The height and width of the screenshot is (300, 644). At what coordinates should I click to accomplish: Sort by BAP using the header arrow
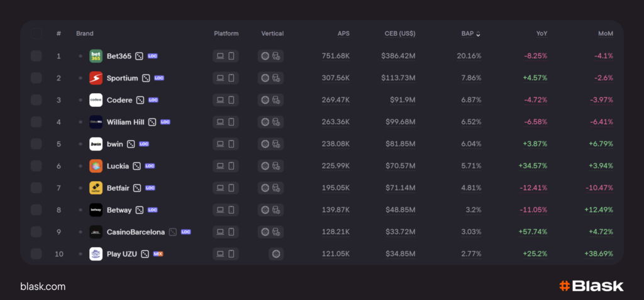(479, 34)
